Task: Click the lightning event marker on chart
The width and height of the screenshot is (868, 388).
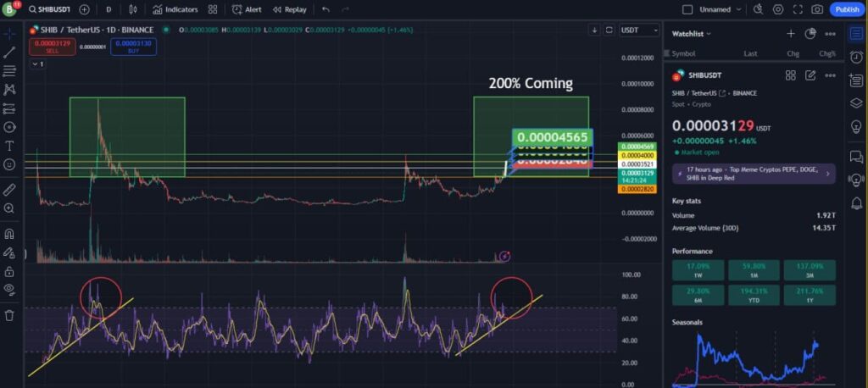Action: pyautogui.click(x=505, y=256)
